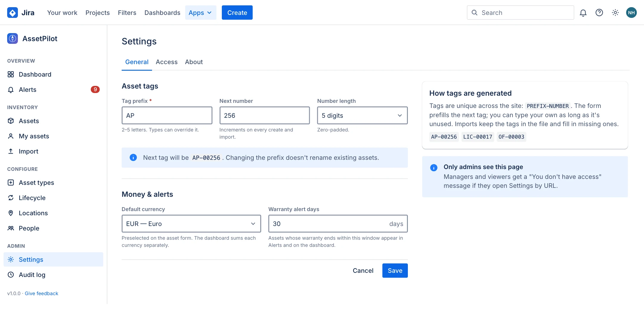Click the AssetPilot compass app icon
This screenshot has height=322, width=644.
pos(13,38)
